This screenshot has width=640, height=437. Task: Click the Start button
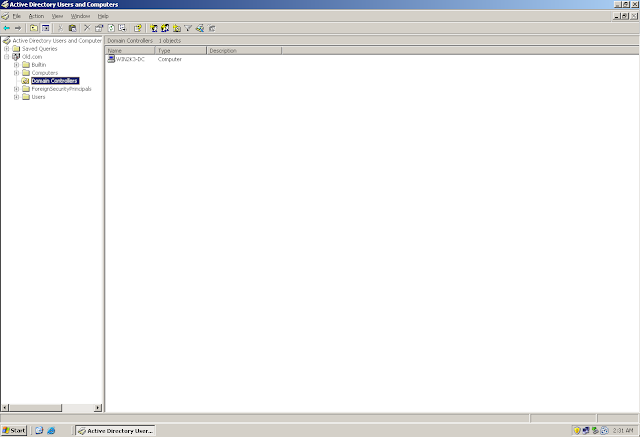14,430
